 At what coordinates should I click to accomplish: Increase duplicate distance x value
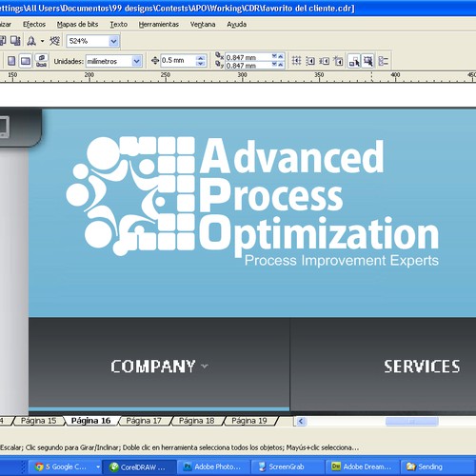(x=281, y=56)
